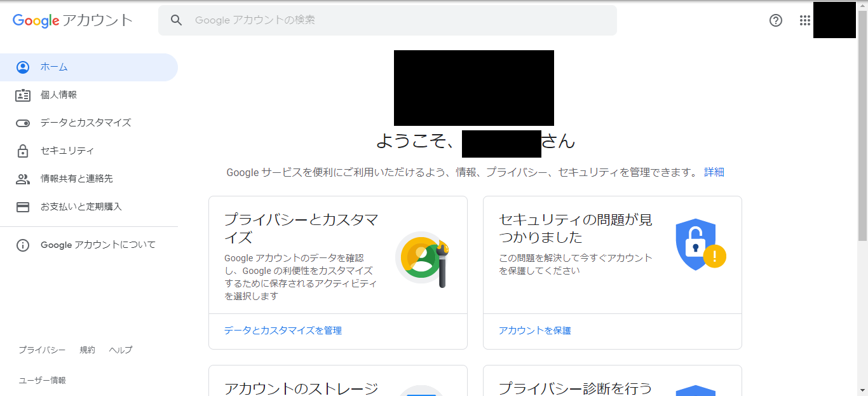Focus the Google アカウントの検索 field
The height and width of the screenshot is (396, 868).
click(x=388, y=20)
